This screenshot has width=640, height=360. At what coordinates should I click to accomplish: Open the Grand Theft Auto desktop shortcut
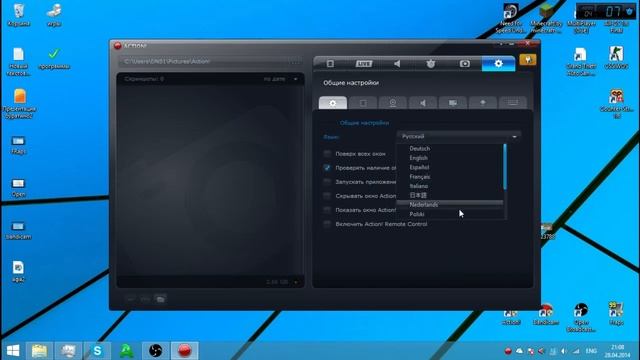pyautogui.click(x=581, y=62)
